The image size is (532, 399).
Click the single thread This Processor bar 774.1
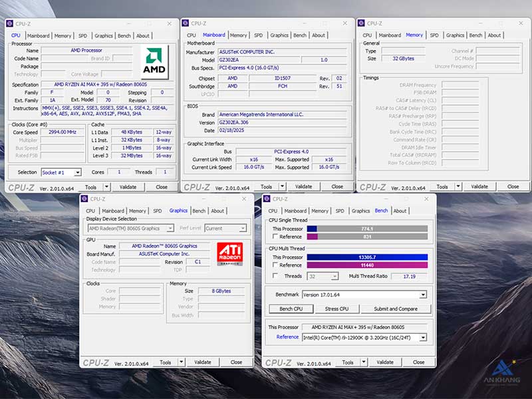point(367,229)
